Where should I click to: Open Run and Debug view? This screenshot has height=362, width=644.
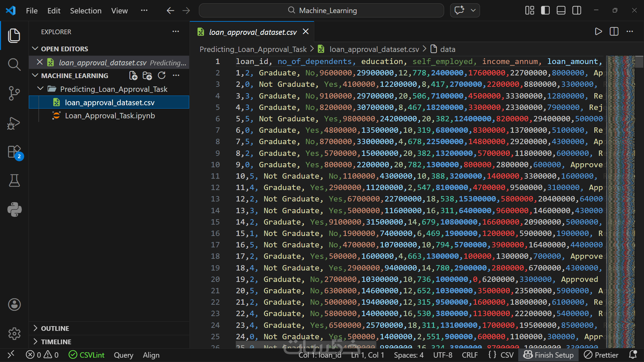[14, 123]
